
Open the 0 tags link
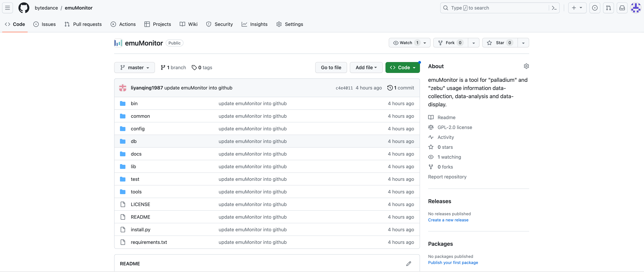click(202, 67)
